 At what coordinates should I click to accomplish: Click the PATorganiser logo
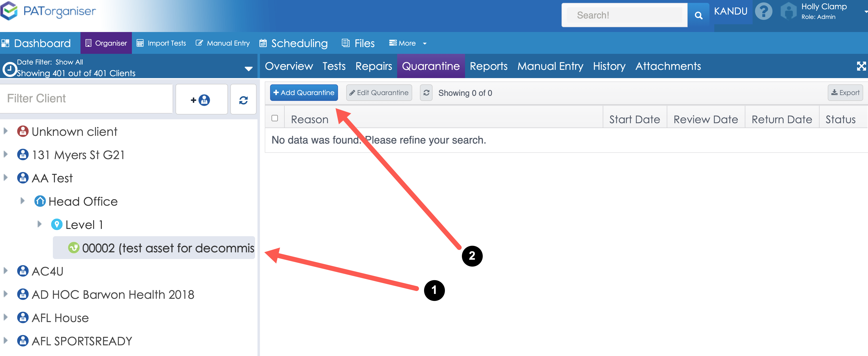48,11
